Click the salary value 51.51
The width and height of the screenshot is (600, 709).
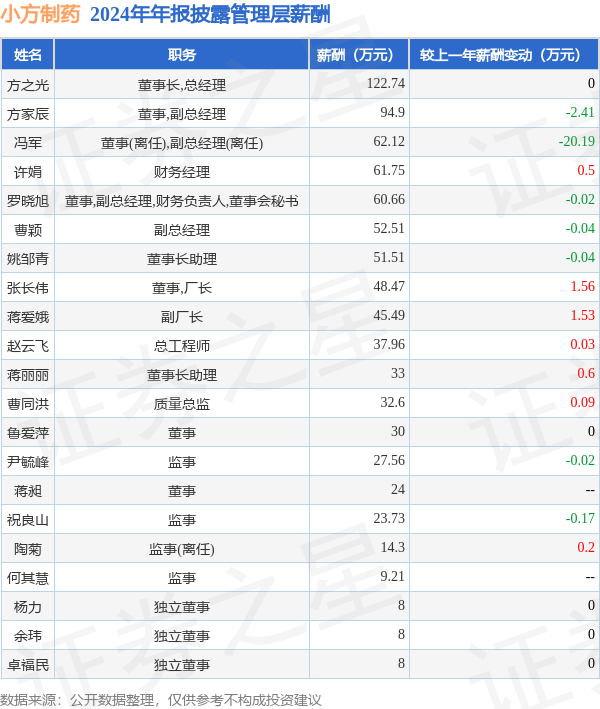389,257
